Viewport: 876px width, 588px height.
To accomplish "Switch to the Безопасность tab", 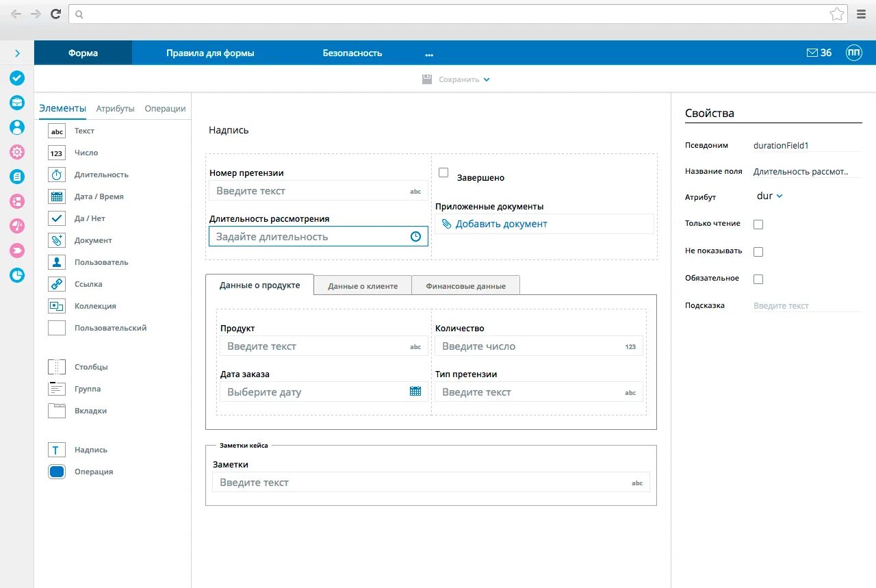I will pyautogui.click(x=352, y=53).
